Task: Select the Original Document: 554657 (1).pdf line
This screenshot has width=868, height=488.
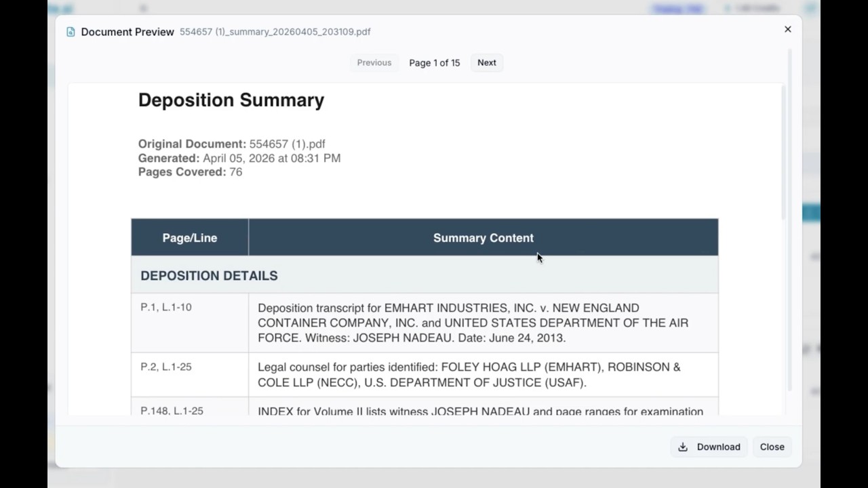Action: pyautogui.click(x=232, y=144)
